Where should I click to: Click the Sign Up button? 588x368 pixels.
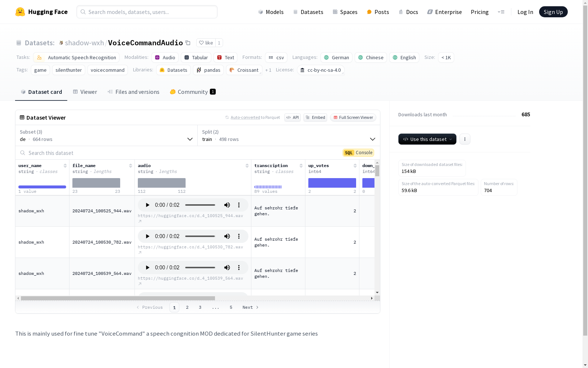(553, 12)
